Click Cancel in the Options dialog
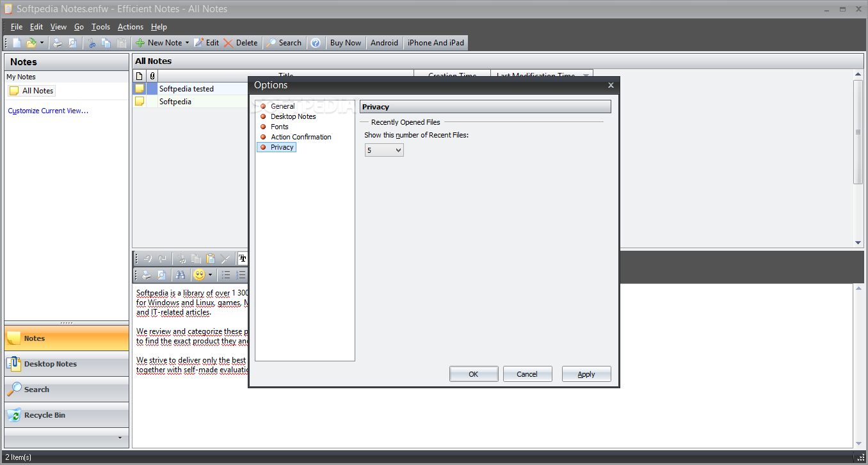This screenshot has height=465, width=868. 527,374
